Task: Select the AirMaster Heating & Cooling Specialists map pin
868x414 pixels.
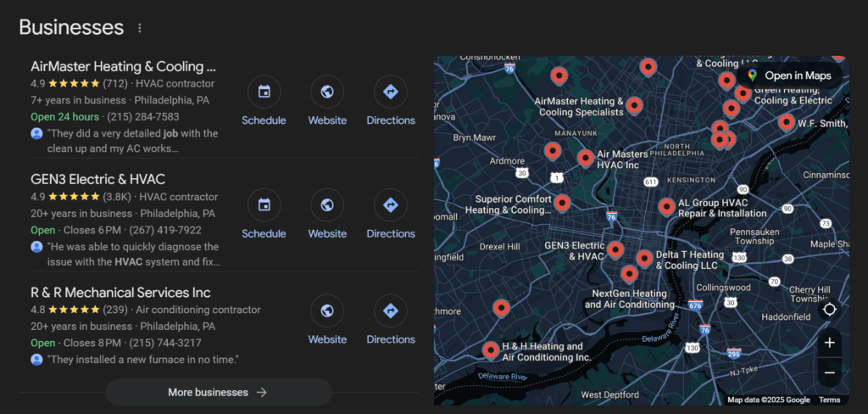Action: pos(634,105)
